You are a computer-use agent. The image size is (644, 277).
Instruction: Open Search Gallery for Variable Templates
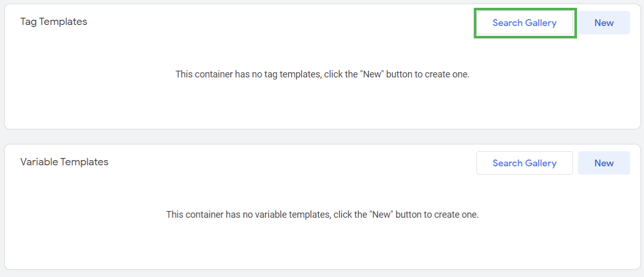point(524,163)
